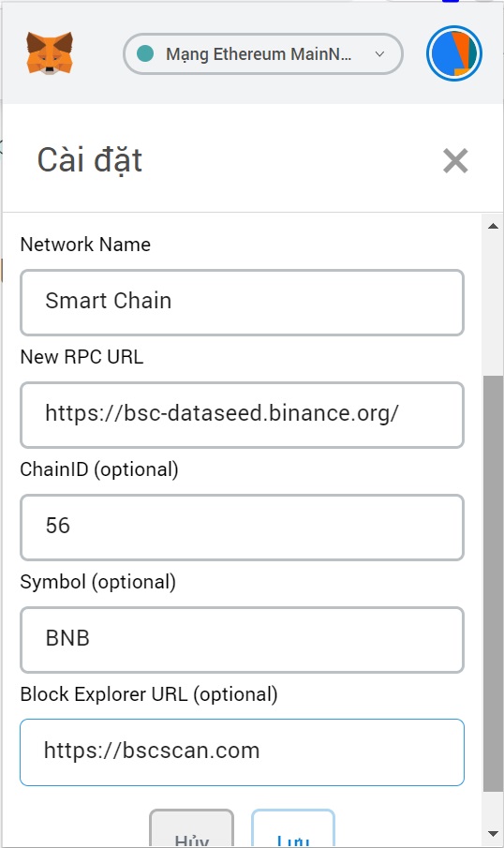Click the Cài đặt heading text

(x=90, y=160)
